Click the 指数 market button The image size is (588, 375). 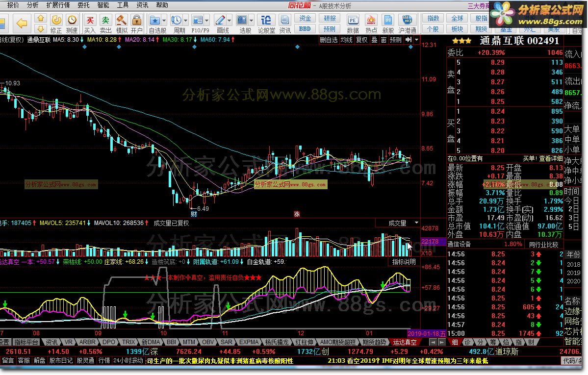[433, 18]
